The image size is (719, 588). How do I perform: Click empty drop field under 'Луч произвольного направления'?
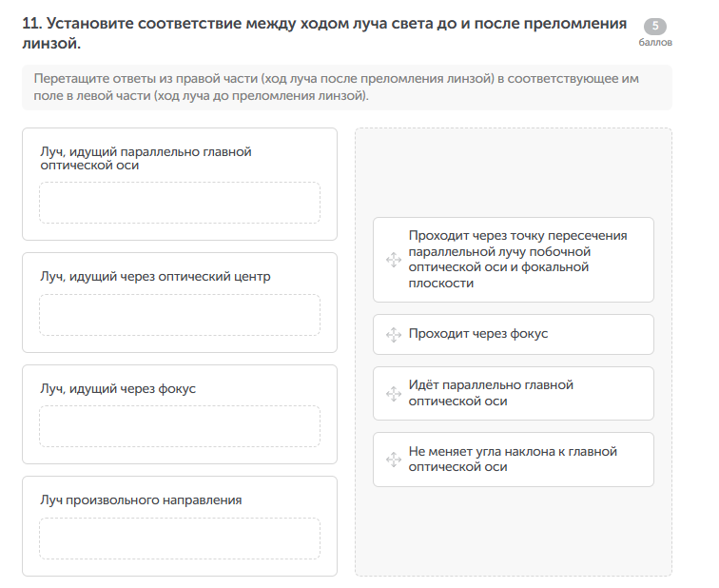pyautogui.click(x=180, y=539)
